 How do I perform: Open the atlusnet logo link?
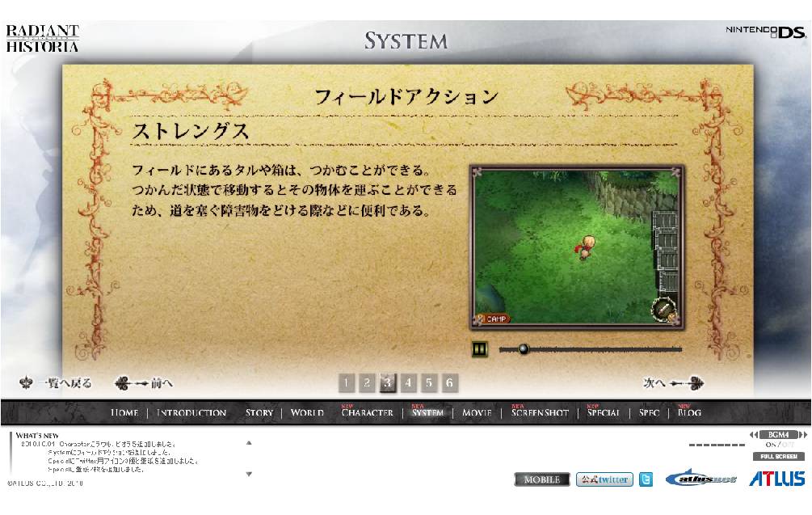pyautogui.click(x=701, y=479)
